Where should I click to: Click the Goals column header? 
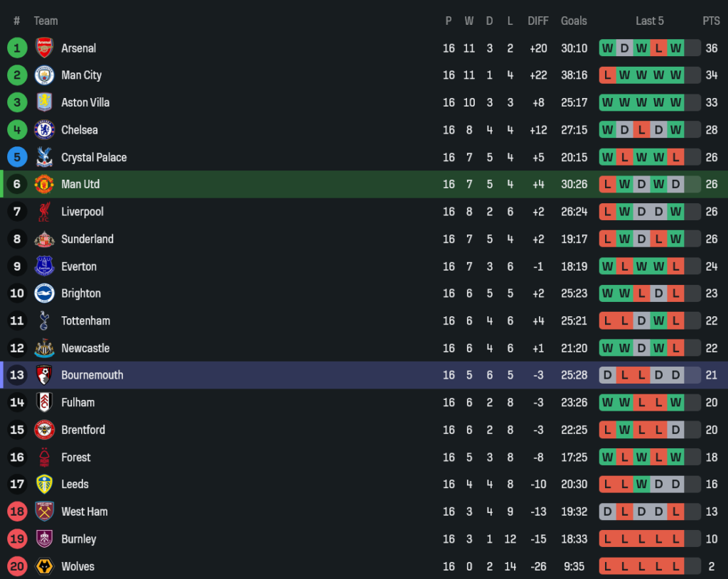point(574,21)
